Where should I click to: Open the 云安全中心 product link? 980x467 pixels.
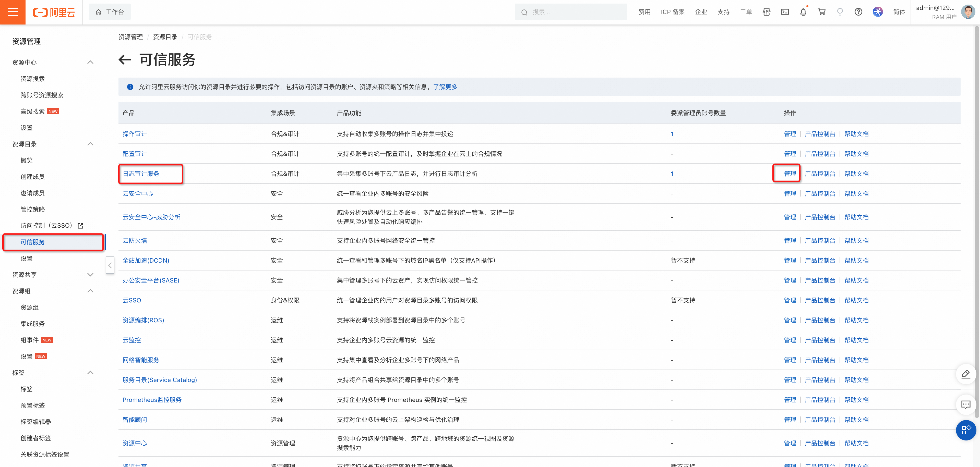pos(138,194)
